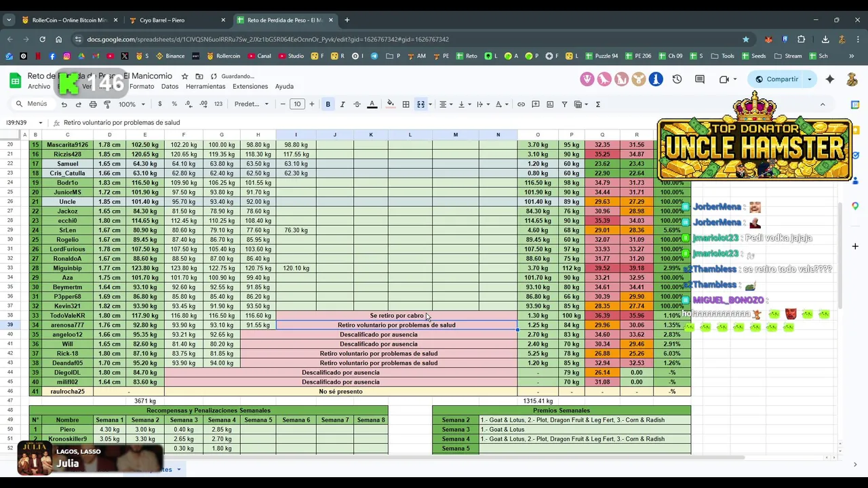Open the Google Sheets home icon
The width and height of the screenshot is (868, 488).
tap(15, 81)
